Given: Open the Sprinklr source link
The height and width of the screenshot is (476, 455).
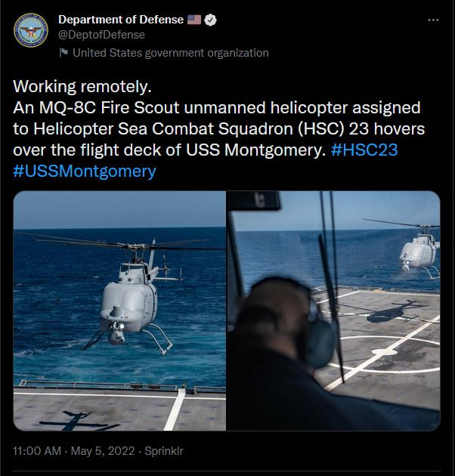Looking at the screenshot, I should pyautogui.click(x=164, y=451).
